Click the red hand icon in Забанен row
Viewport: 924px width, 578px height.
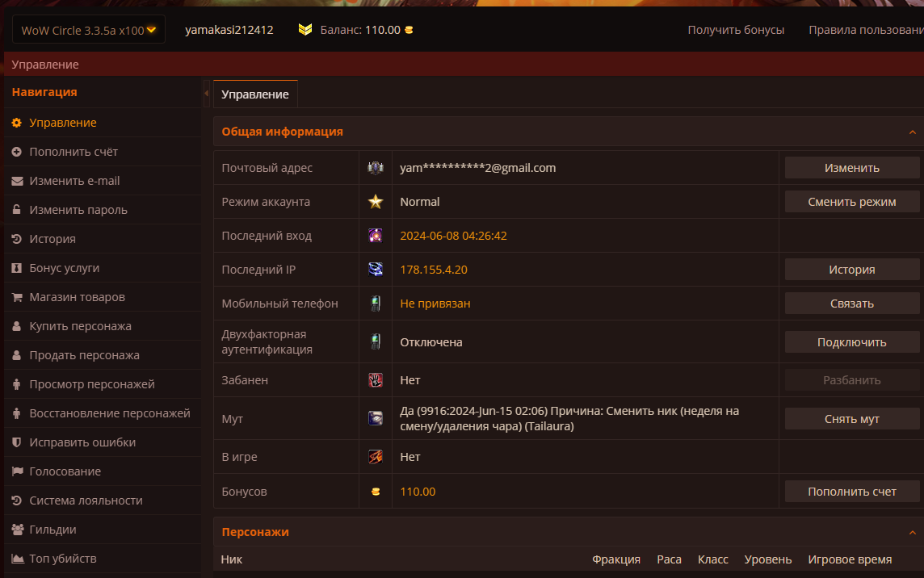coord(376,380)
